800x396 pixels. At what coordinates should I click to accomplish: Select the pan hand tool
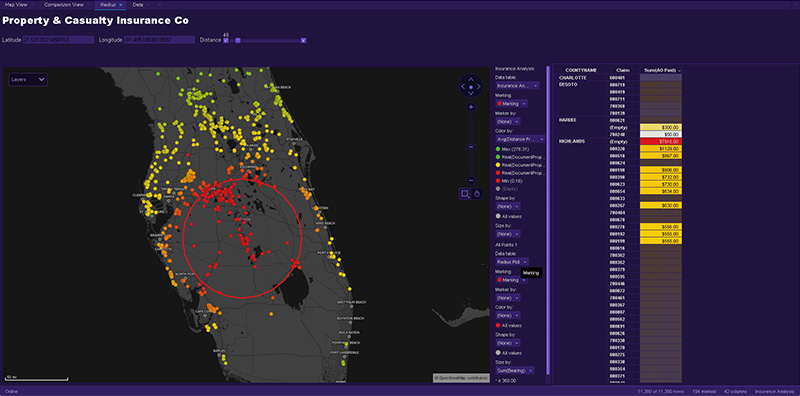click(477, 193)
